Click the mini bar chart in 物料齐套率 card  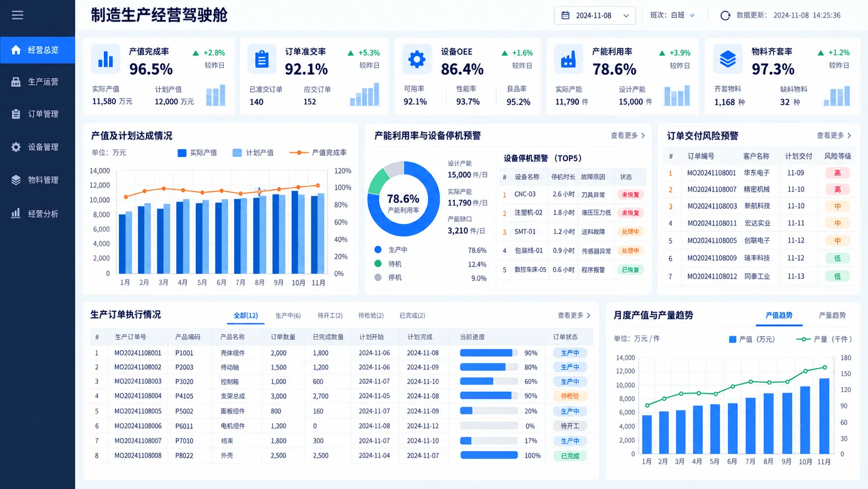[x=837, y=96]
